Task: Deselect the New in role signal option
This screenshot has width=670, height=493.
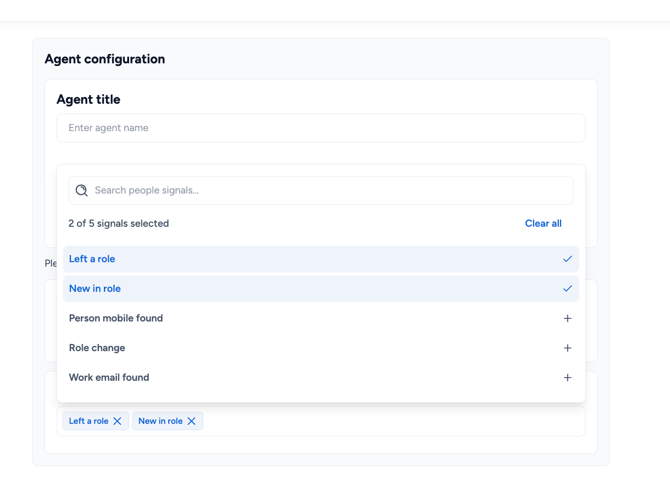Action: 300,289
